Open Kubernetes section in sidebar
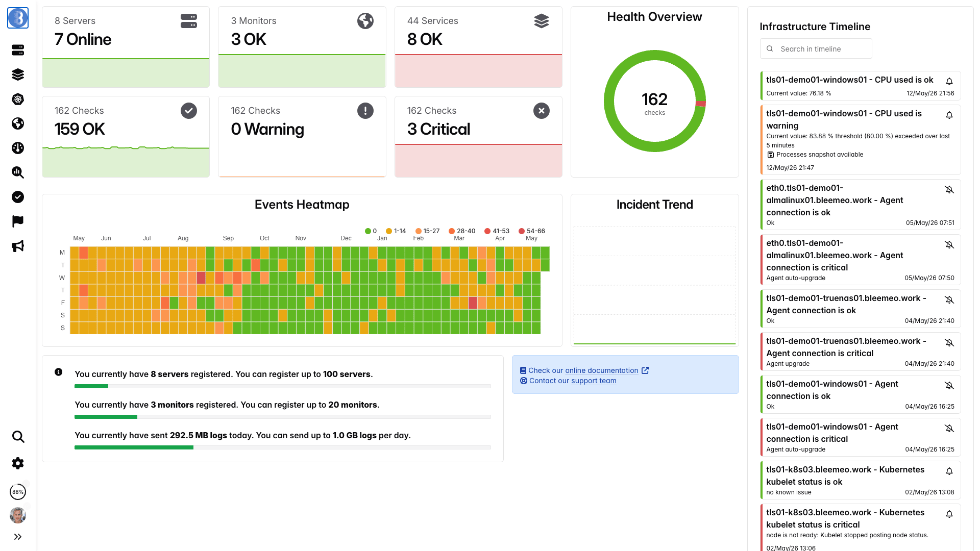980x551 pixels. click(18, 99)
